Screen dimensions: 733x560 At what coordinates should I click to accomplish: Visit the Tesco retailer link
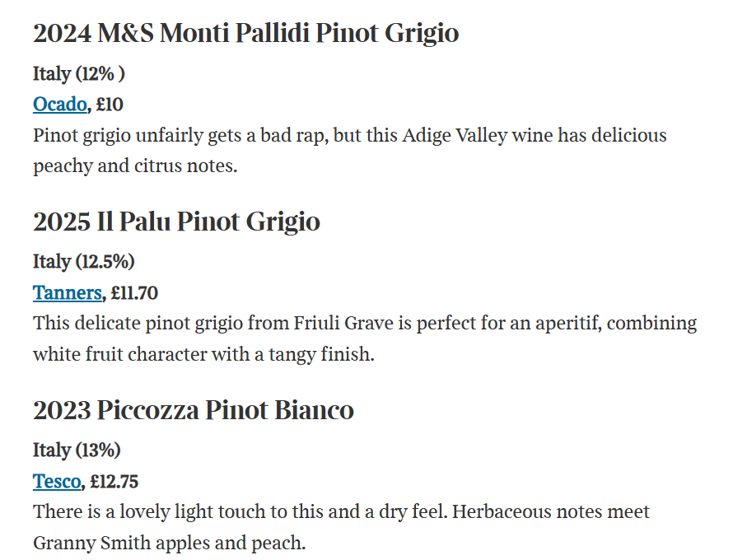(57, 481)
